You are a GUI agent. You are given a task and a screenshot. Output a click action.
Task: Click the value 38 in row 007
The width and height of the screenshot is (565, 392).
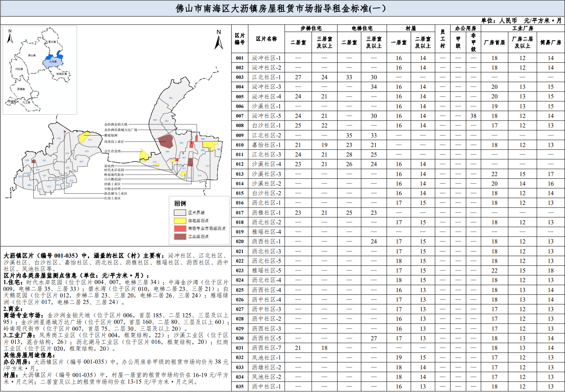click(x=473, y=116)
